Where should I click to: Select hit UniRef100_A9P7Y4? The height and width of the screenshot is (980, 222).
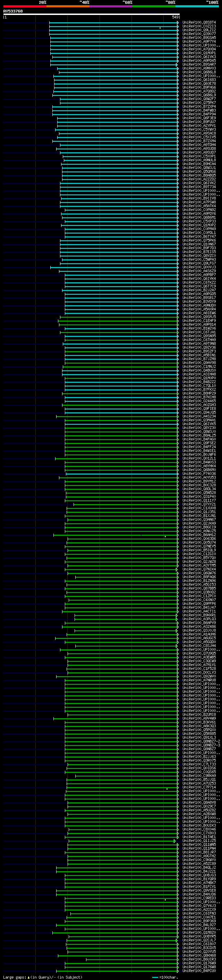[x=199, y=41]
